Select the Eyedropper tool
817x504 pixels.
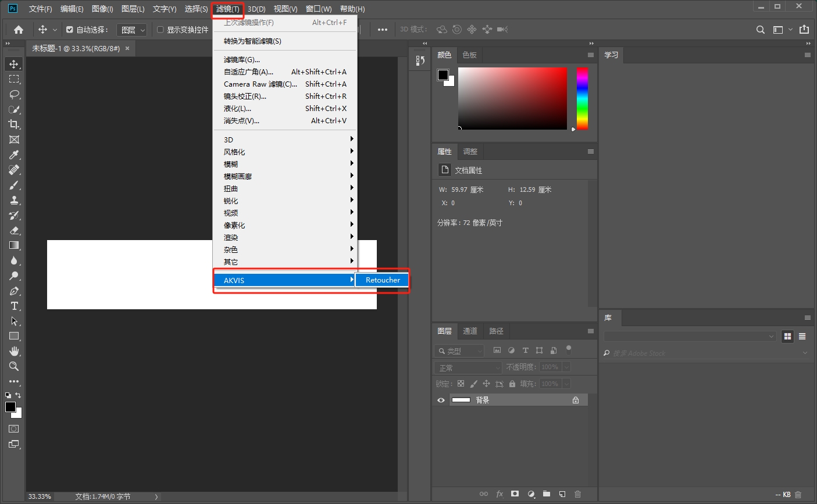[x=14, y=155]
